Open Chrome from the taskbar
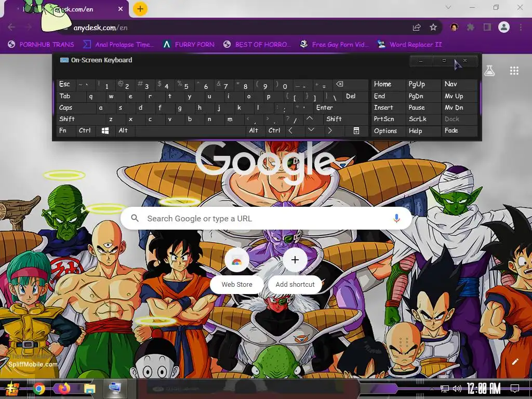The height and width of the screenshot is (399, 532). click(x=38, y=389)
